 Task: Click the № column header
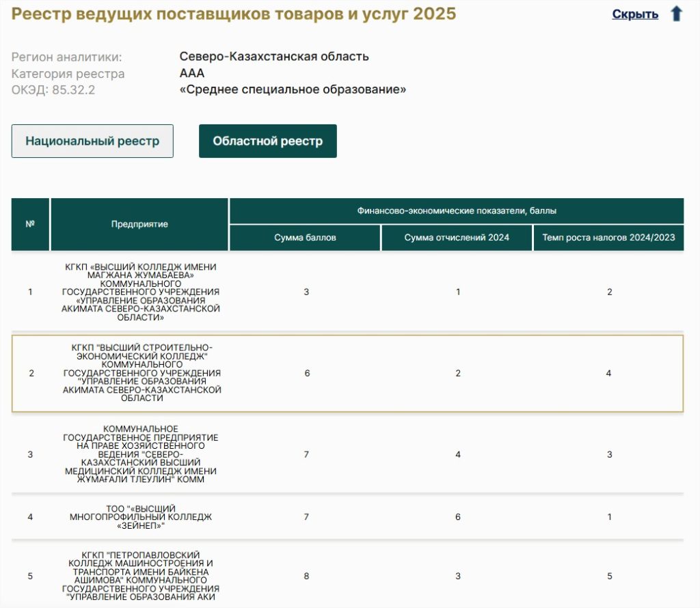coord(30,224)
